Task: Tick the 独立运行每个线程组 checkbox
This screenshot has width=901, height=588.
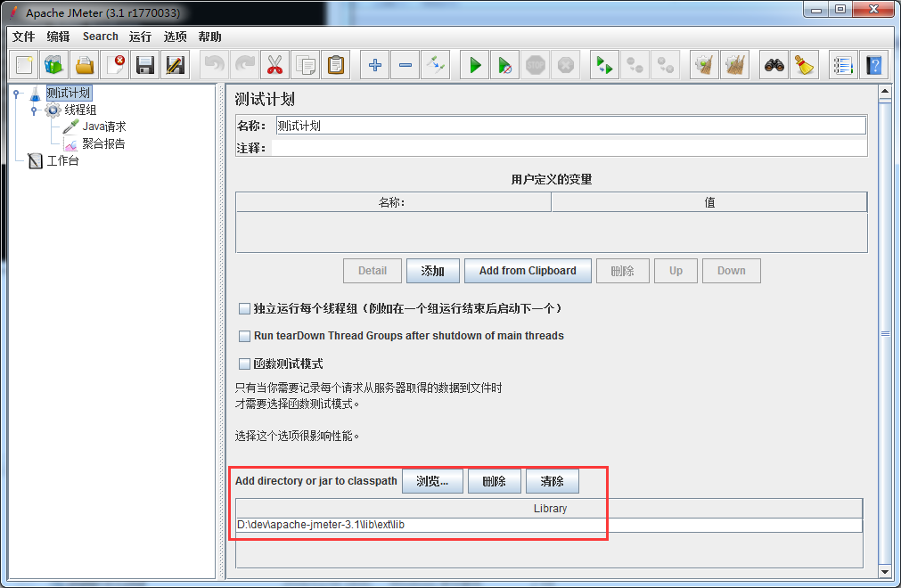Action: point(244,309)
